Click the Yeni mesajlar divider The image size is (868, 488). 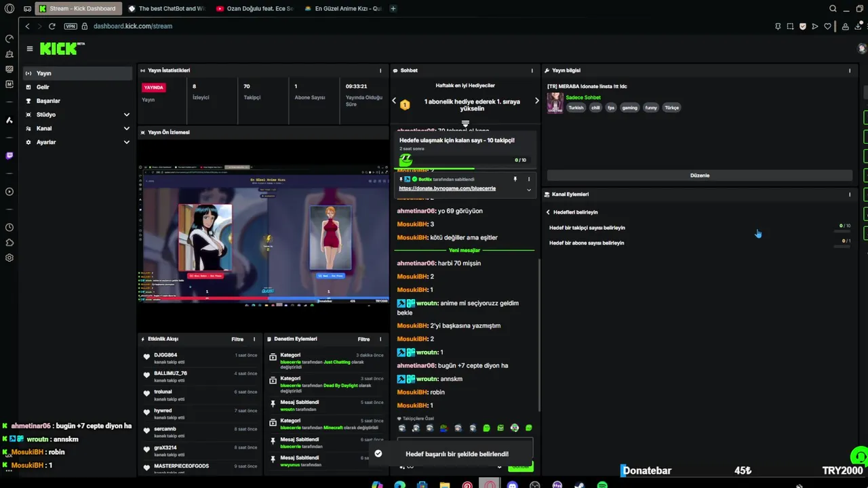pyautogui.click(x=465, y=250)
